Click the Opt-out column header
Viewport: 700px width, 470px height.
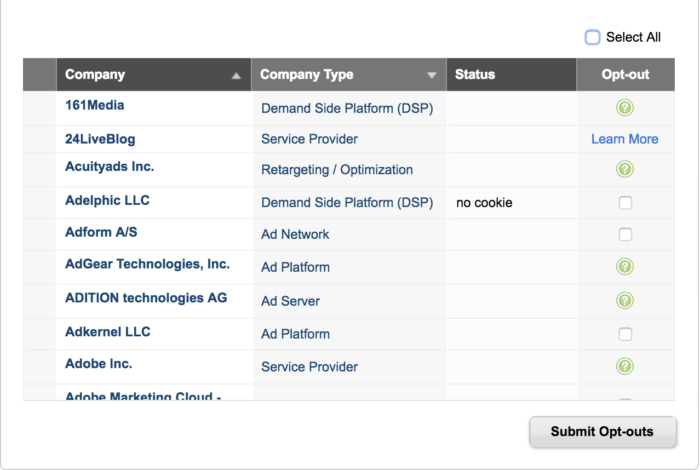pos(625,75)
